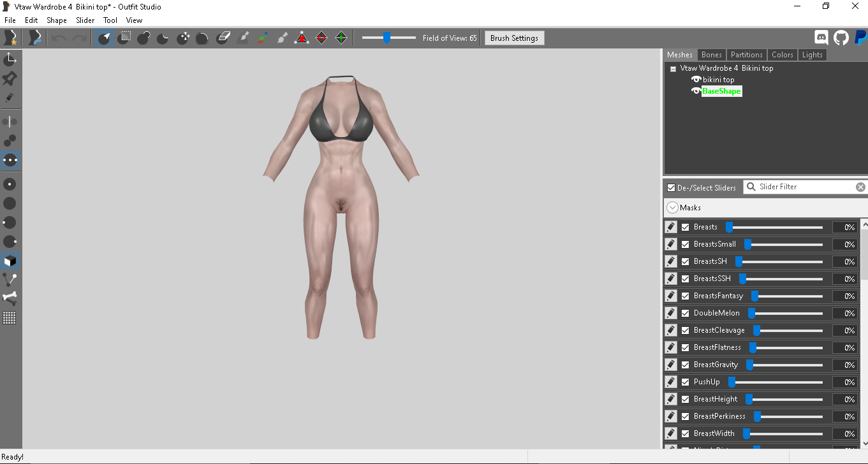Choose the Move brush with arrows icon

[x=184, y=38]
